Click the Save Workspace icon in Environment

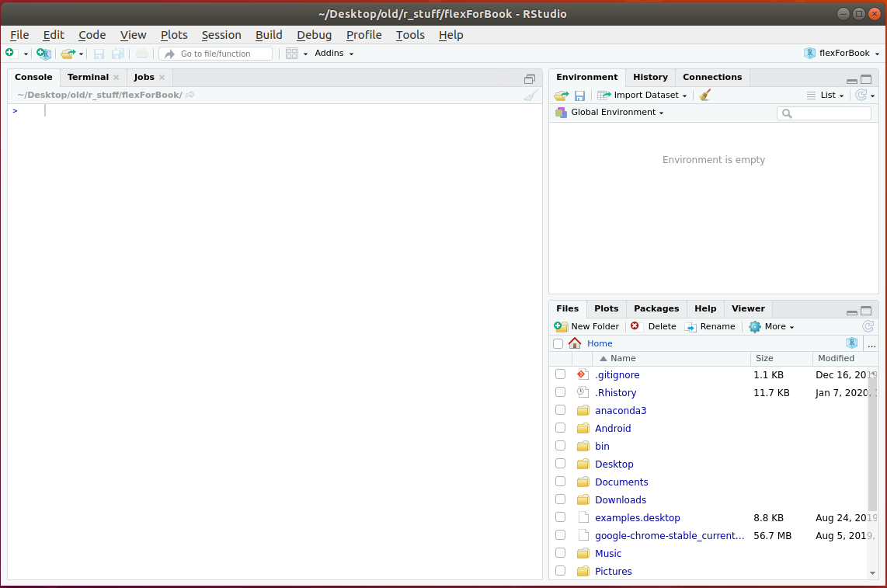click(x=580, y=96)
